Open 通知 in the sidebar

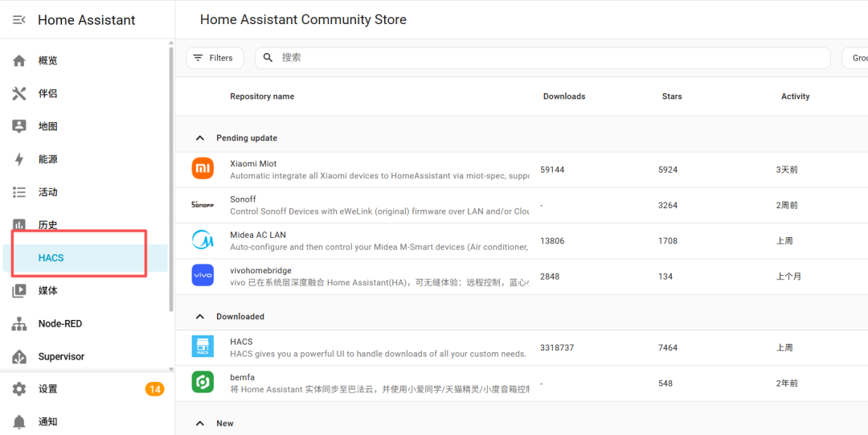[x=85, y=422]
